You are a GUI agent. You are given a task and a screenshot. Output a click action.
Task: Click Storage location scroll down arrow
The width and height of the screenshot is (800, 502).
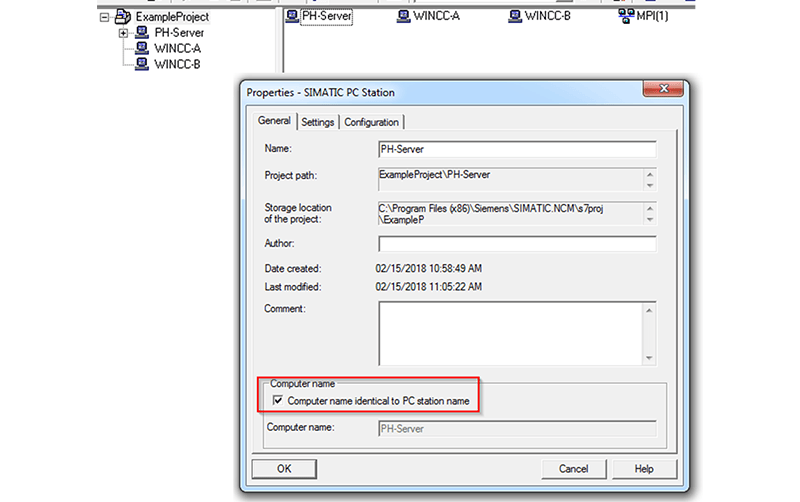pos(650,219)
